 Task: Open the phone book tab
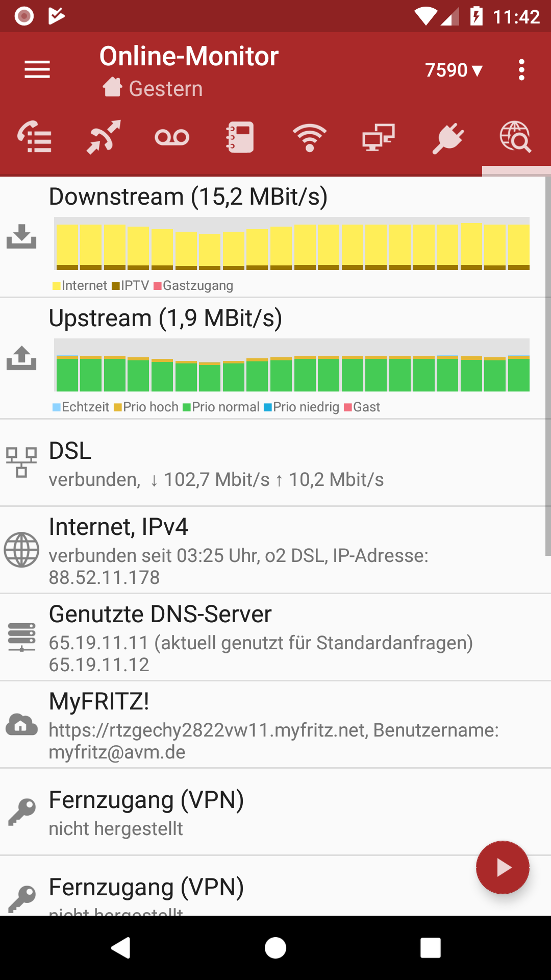(x=240, y=137)
